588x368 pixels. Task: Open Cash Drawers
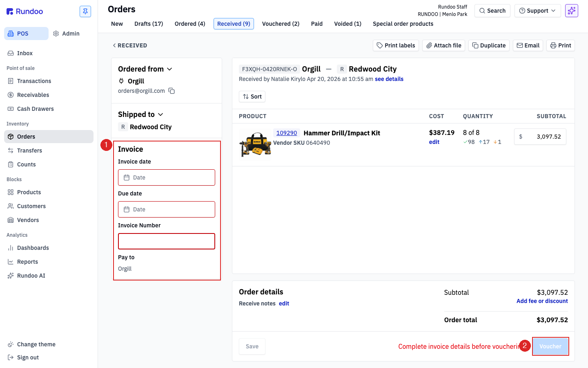click(x=49, y=109)
